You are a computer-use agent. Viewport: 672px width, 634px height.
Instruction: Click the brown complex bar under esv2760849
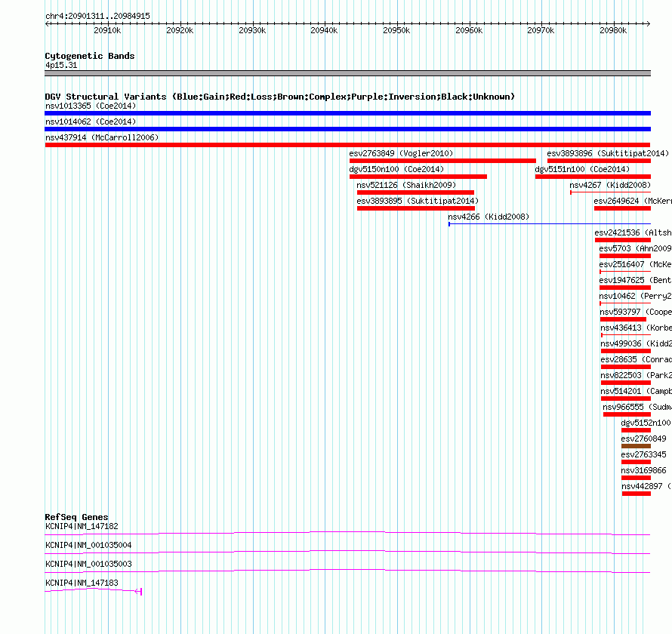pos(636,446)
